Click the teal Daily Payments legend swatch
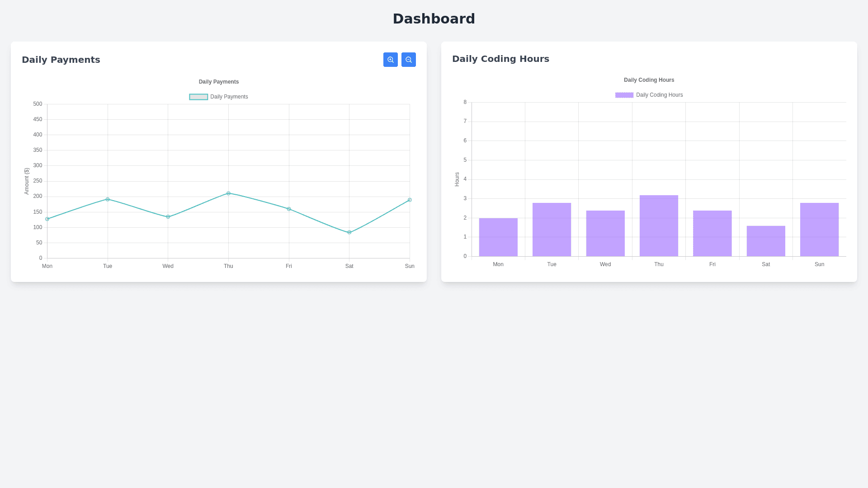This screenshot has height=488, width=868. [x=198, y=97]
